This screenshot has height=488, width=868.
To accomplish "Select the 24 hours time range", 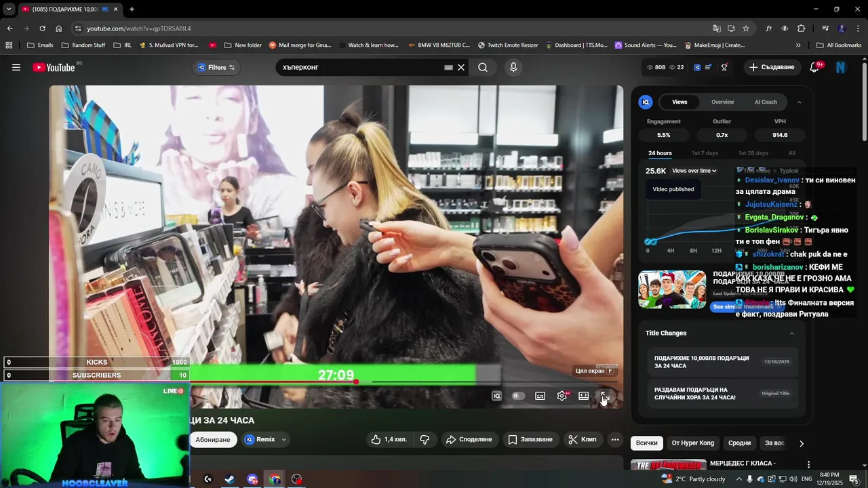I will [x=660, y=153].
